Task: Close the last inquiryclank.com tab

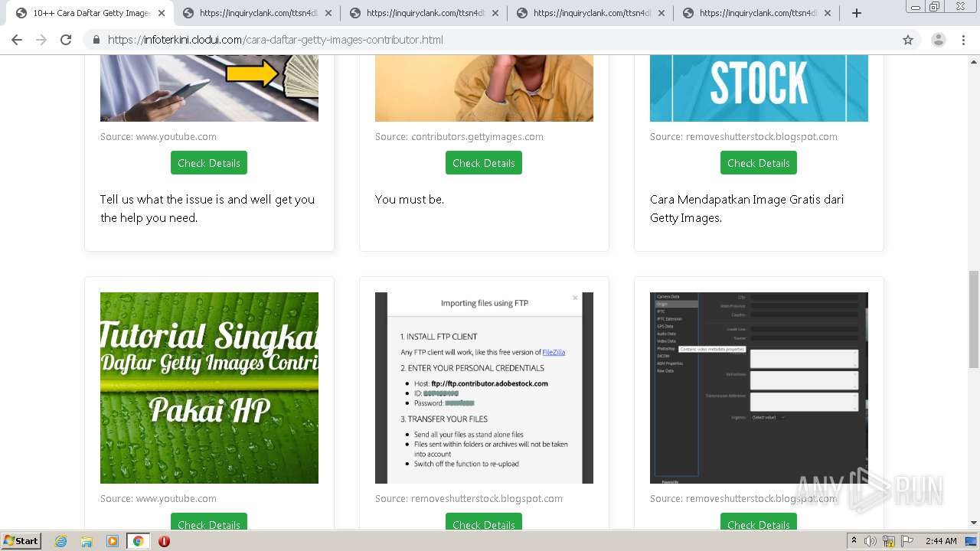Action: point(828,13)
